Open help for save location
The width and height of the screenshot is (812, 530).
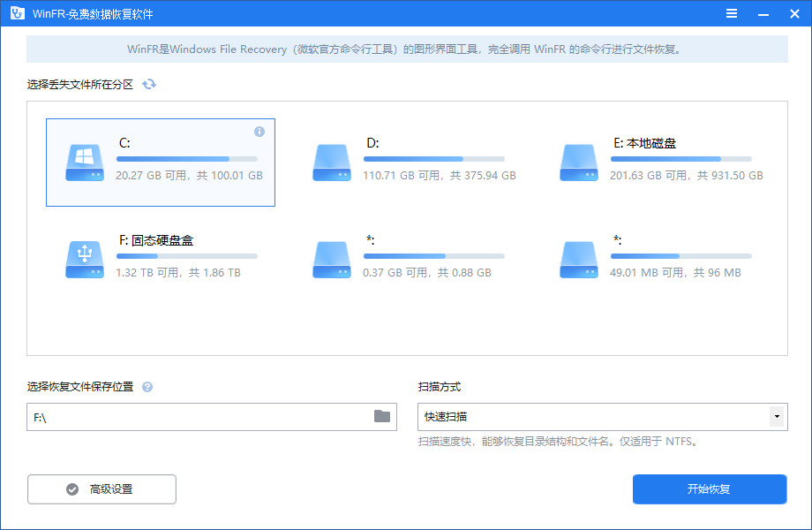click(x=147, y=387)
